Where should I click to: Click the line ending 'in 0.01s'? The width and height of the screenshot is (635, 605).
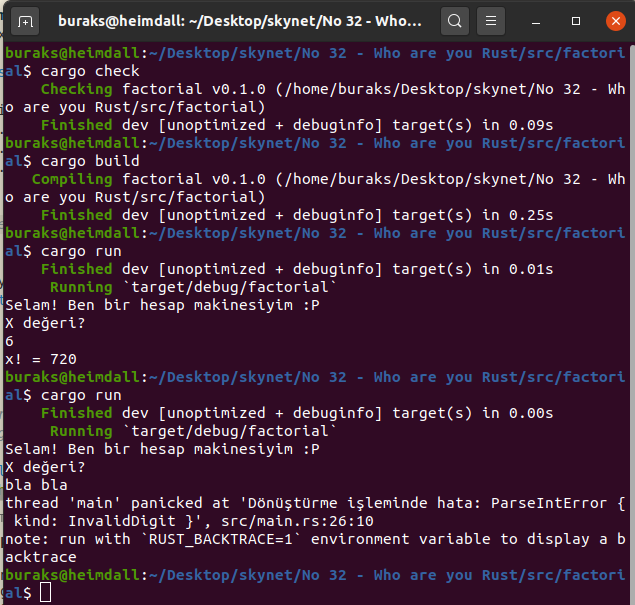(297, 269)
